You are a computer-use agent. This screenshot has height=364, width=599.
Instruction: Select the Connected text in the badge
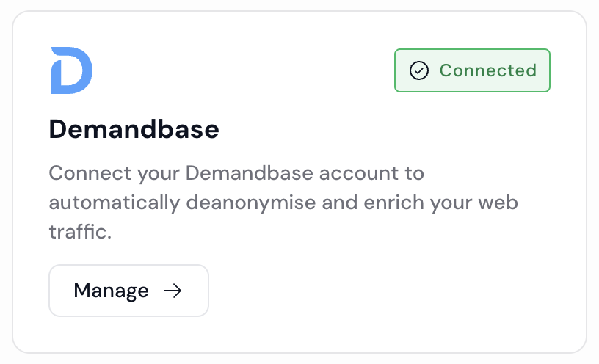click(487, 70)
